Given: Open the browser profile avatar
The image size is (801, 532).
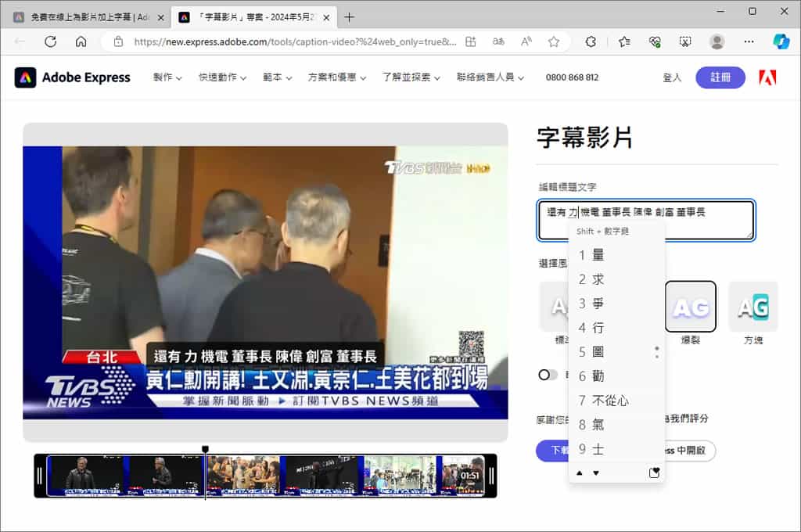Looking at the screenshot, I should (717, 41).
